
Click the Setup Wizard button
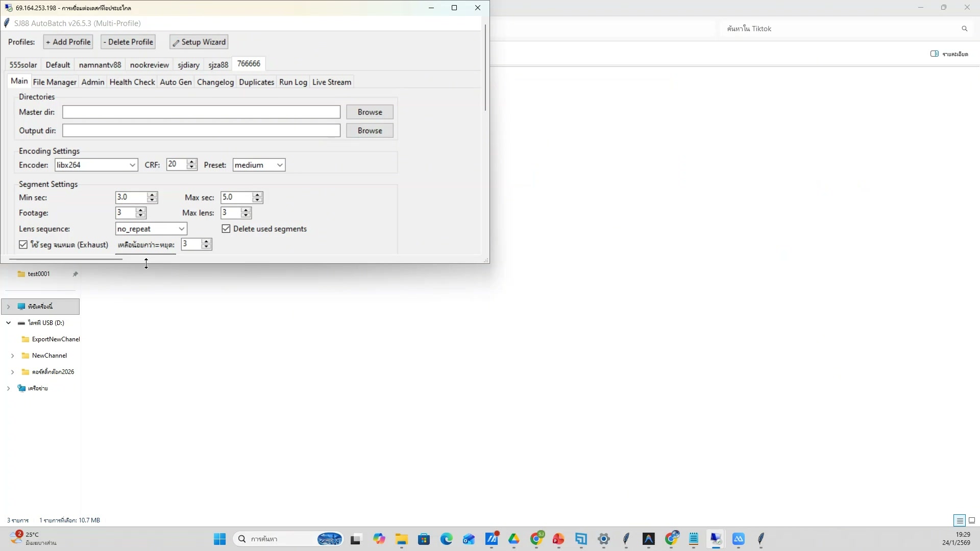click(199, 42)
